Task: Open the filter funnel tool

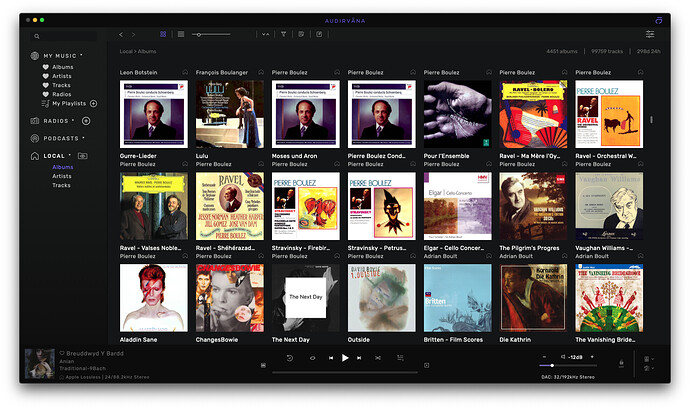Action: [x=283, y=34]
